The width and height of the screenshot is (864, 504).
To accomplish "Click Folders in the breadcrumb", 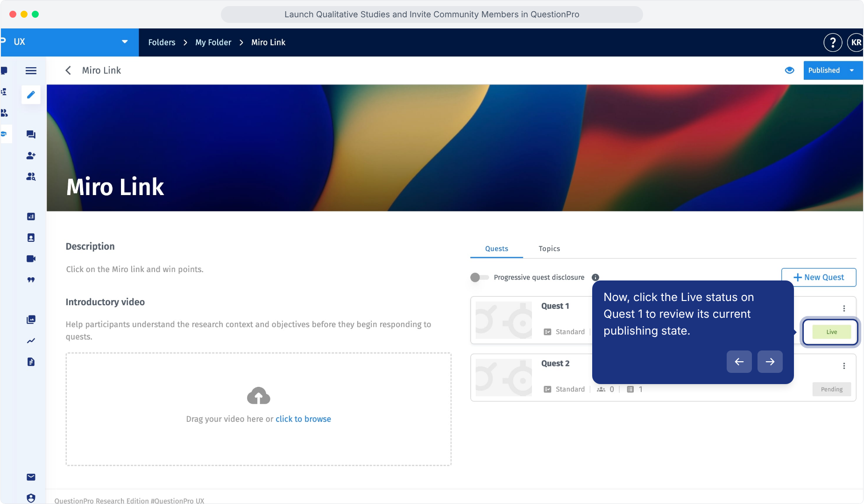I will click(x=162, y=42).
